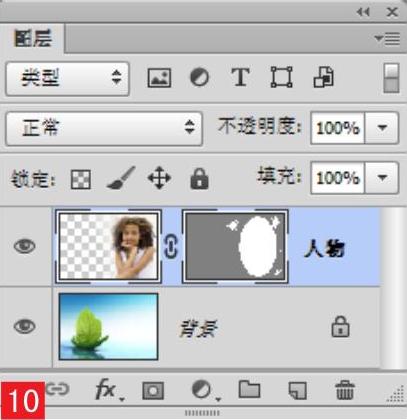Filter for shape layers icon
This screenshot has width=407, height=420.
click(x=282, y=77)
